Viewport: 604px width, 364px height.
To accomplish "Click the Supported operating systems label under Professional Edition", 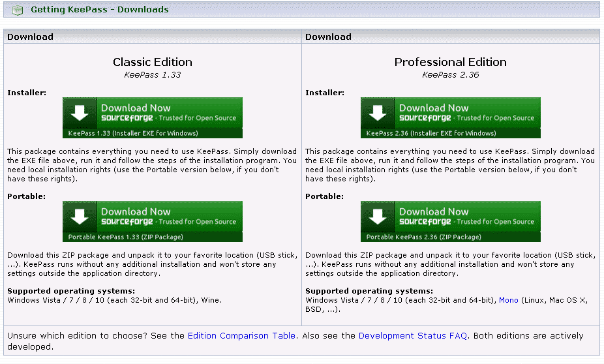I will [x=369, y=291].
